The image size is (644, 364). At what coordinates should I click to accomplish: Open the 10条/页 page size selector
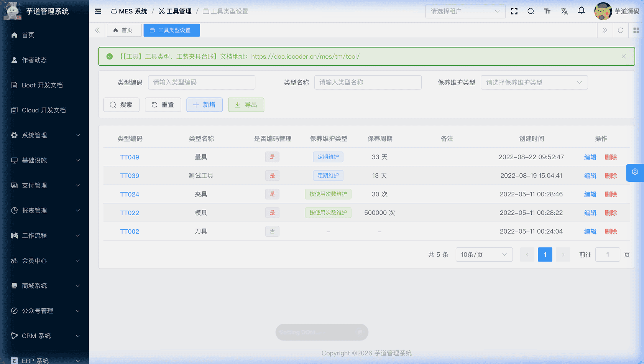tap(484, 254)
